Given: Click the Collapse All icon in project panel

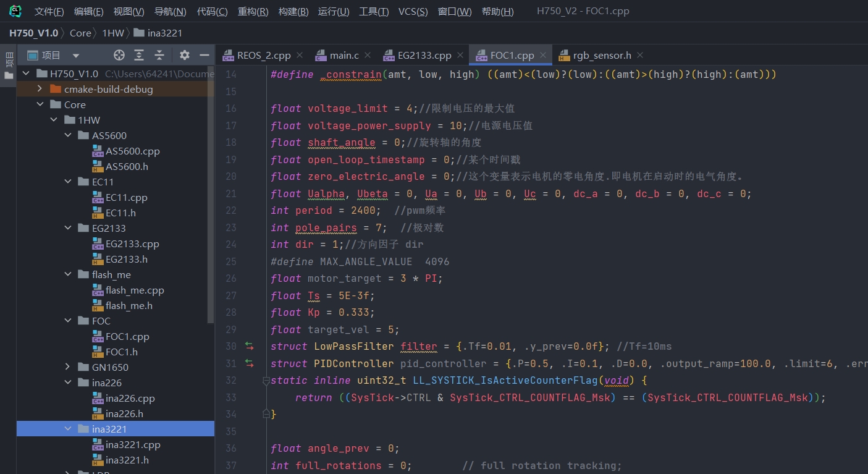Looking at the screenshot, I should (x=159, y=55).
